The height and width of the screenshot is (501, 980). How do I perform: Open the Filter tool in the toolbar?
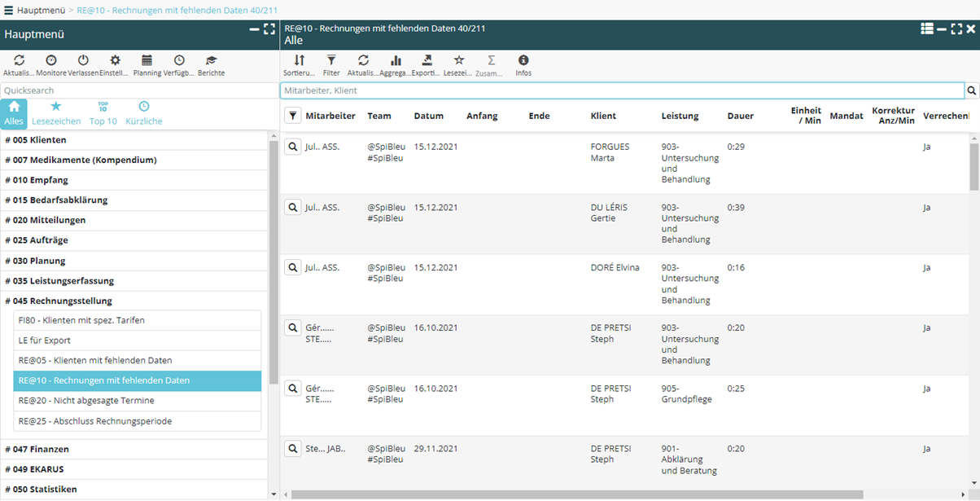pos(331,61)
